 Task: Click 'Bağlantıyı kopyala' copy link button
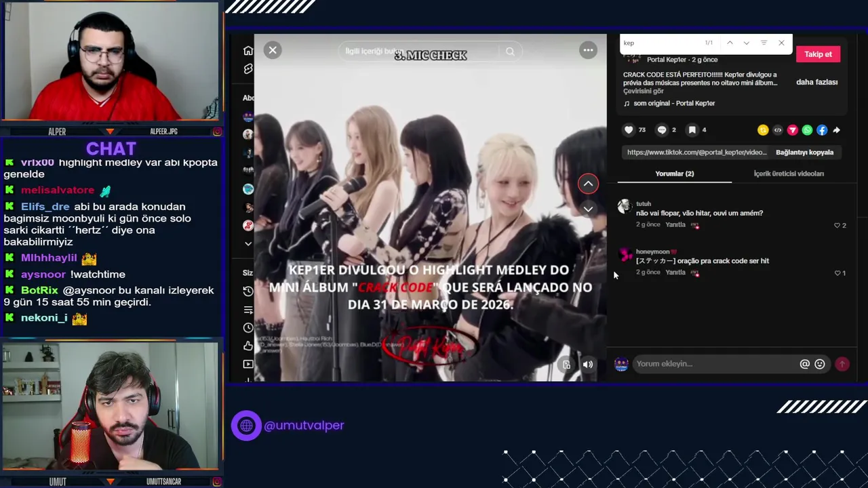pyautogui.click(x=804, y=152)
